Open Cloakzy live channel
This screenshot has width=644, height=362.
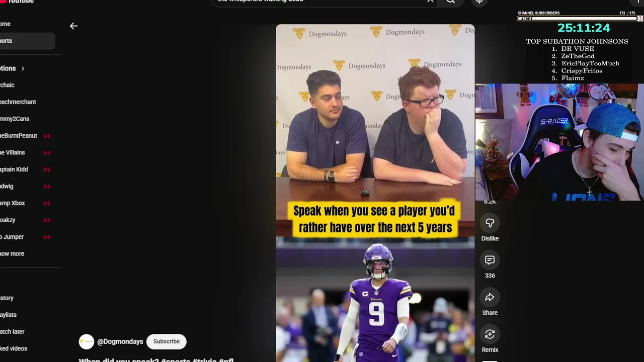pos(28,220)
